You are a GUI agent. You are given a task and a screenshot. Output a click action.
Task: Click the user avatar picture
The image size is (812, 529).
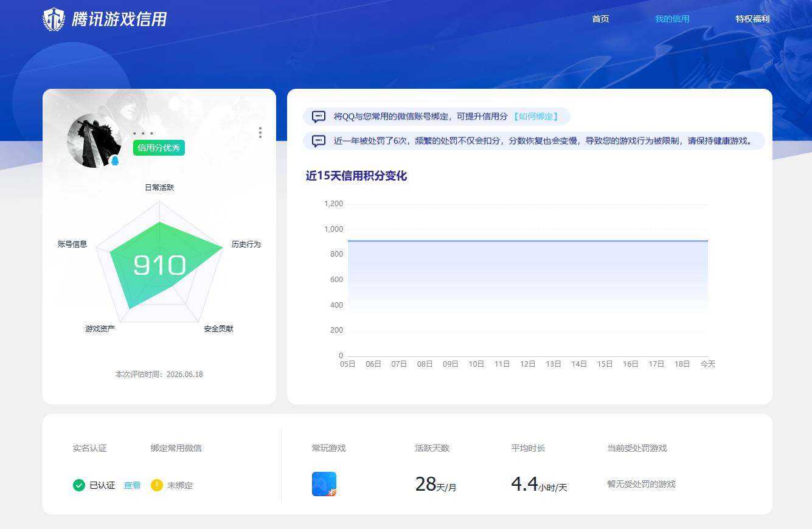point(94,140)
